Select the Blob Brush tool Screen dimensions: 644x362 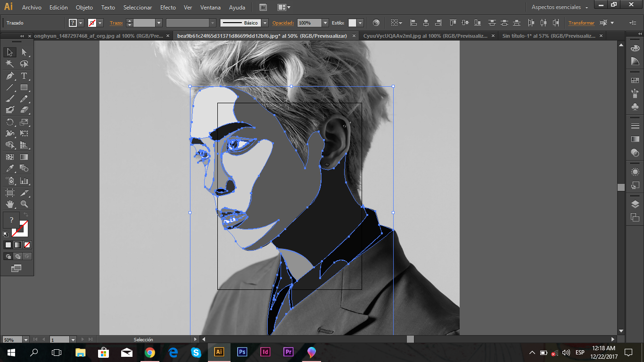(x=10, y=110)
